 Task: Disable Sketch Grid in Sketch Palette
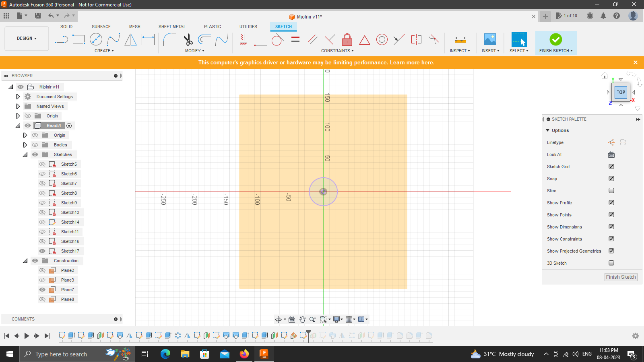(611, 166)
